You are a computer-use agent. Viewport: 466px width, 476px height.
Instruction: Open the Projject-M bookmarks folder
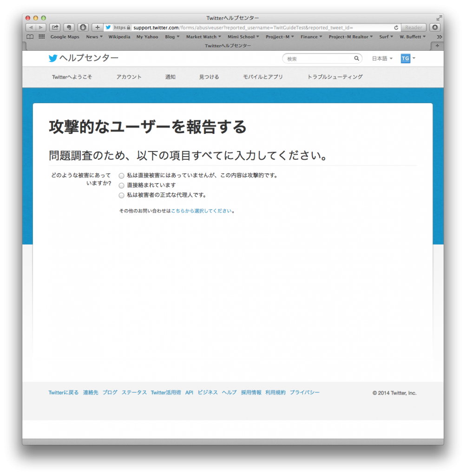(280, 37)
